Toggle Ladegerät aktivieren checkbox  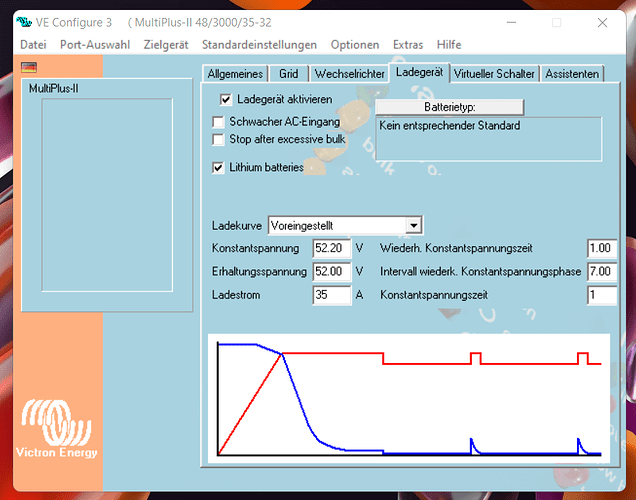226,99
